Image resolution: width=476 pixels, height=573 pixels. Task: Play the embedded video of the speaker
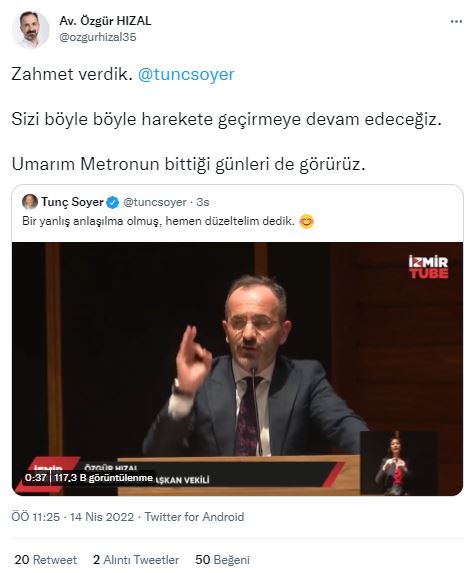click(237, 368)
